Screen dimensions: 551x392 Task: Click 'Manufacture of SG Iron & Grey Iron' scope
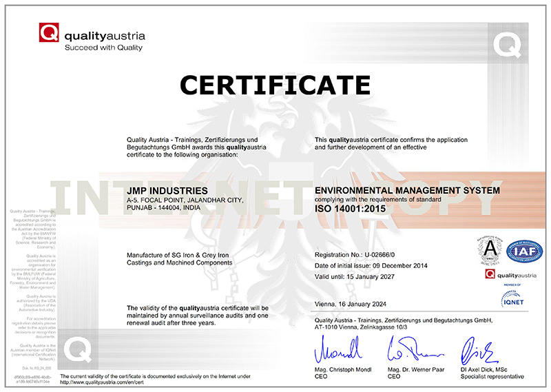(178, 255)
